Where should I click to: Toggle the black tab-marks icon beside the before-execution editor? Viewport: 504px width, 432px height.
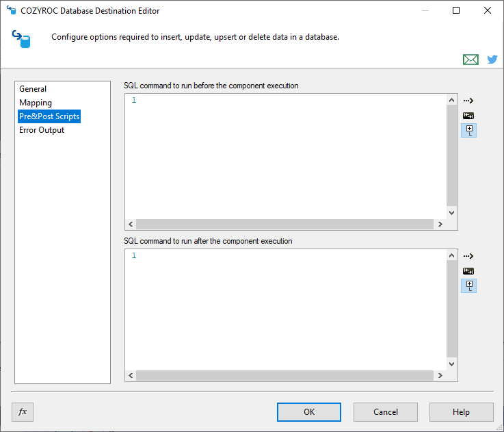[x=468, y=116]
